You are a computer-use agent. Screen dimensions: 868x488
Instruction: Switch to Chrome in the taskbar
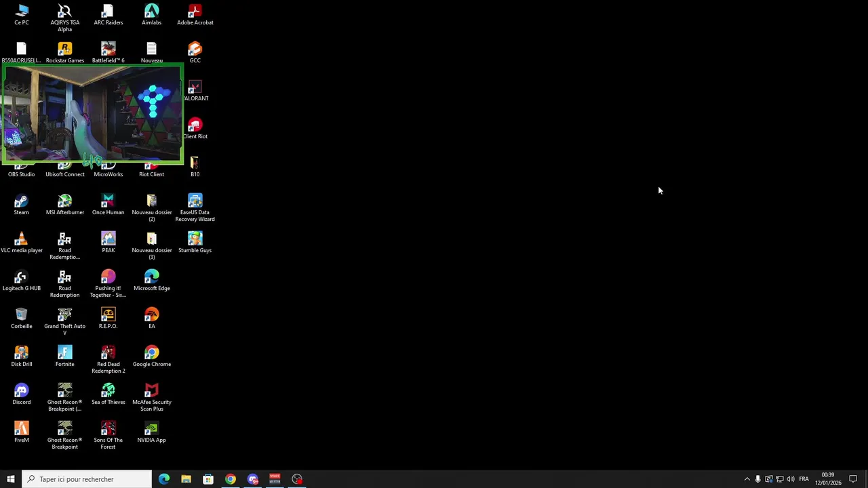point(231,479)
